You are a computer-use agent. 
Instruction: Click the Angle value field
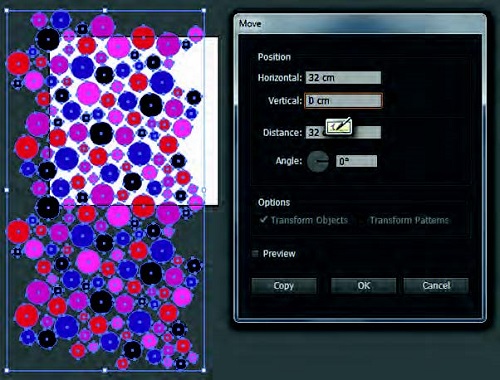pos(356,161)
